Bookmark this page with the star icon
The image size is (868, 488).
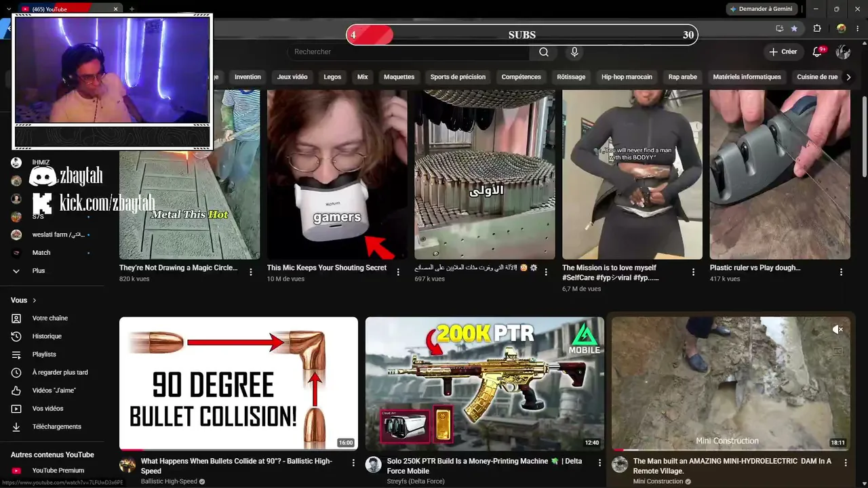click(794, 28)
